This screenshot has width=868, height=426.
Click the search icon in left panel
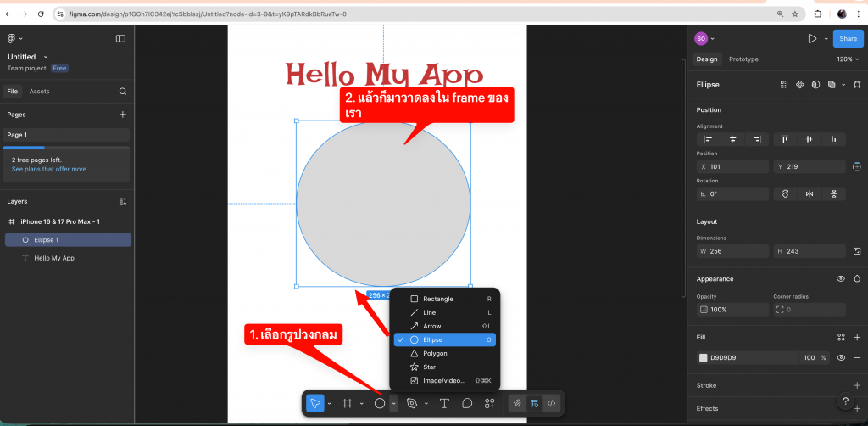(123, 92)
